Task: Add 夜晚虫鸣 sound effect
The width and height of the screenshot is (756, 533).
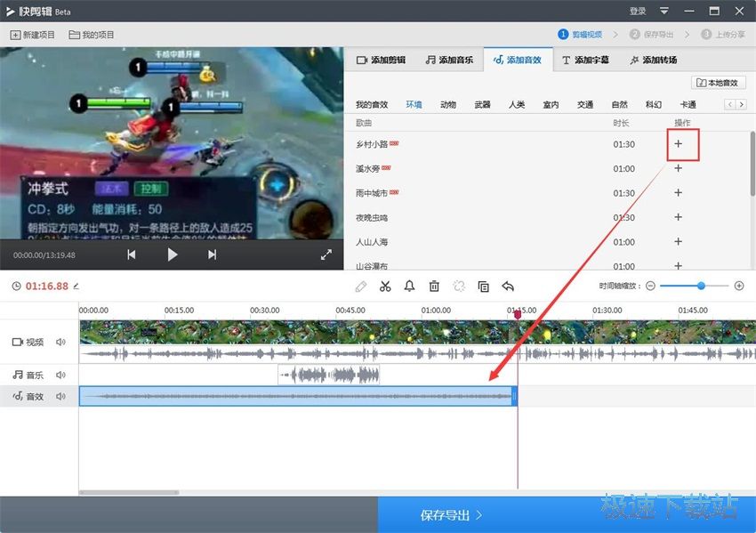Action: pyautogui.click(x=679, y=217)
